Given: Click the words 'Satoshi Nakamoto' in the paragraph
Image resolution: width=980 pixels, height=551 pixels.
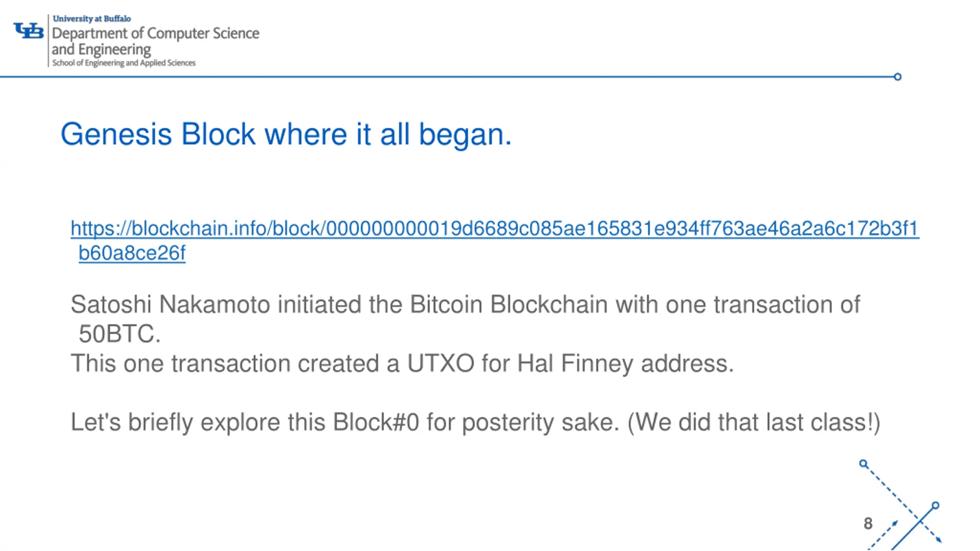Looking at the screenshot, I should pyautogui.click(x=170, y=305).
